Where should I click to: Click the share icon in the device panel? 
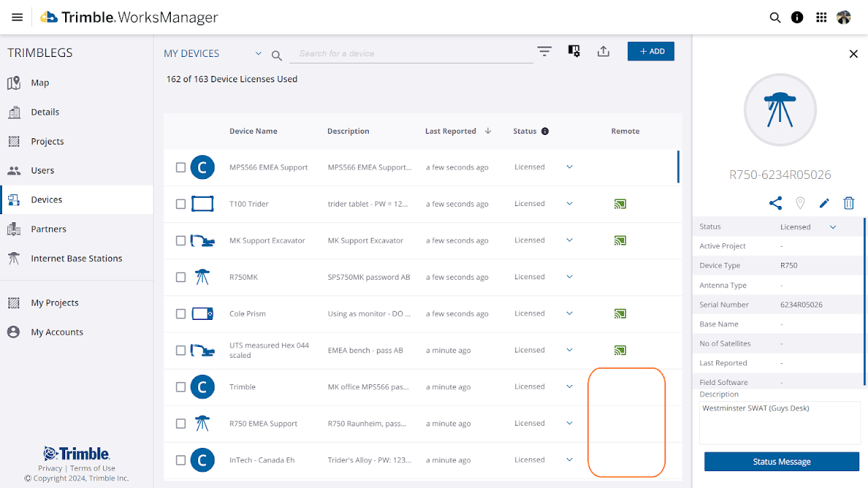click(x=776, y=203)
